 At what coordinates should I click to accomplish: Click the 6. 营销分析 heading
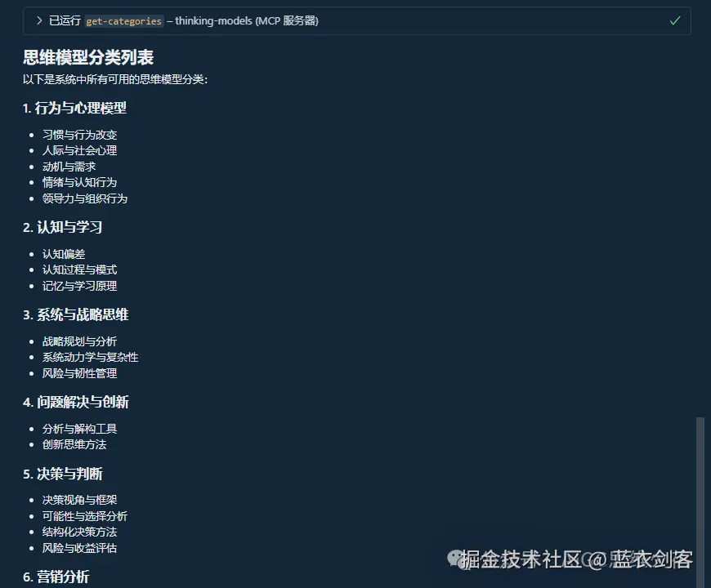coord(57,577)
